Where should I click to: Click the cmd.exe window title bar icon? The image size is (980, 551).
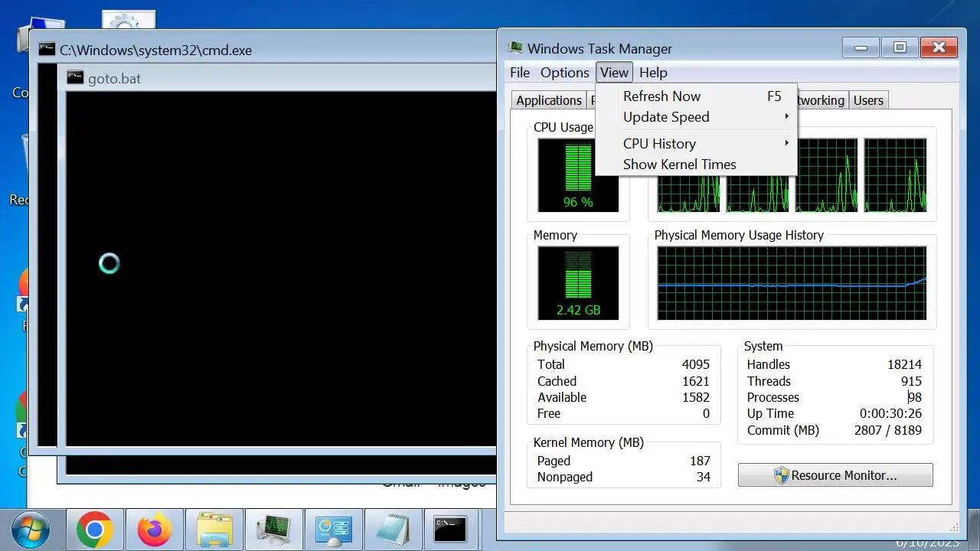pyautogui.click(x=47, y=51)
